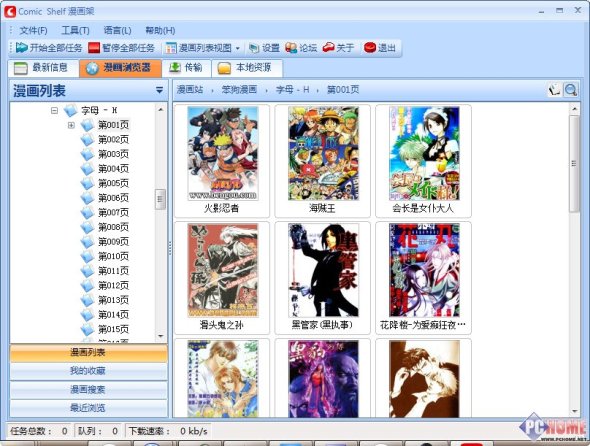
Task: Select 第013页 in the tree
Action: point(113,300)
